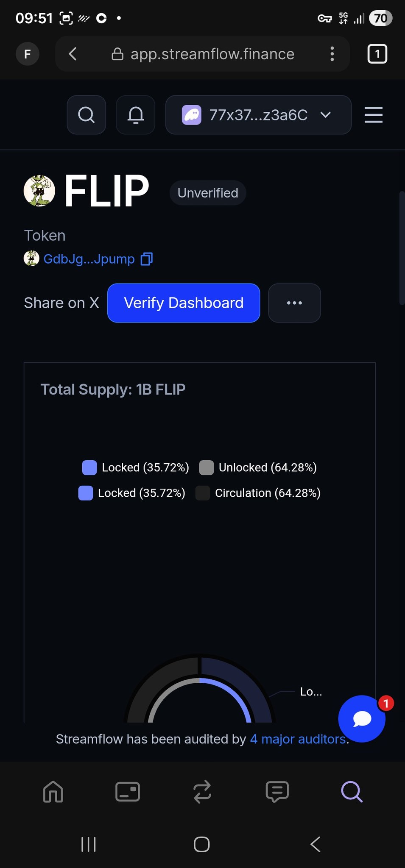The height and width of the screenshot is (868, 405).
Task: Toggle the Unlocked (64.28%) legend entry
Action: click(x=258, y=467)
